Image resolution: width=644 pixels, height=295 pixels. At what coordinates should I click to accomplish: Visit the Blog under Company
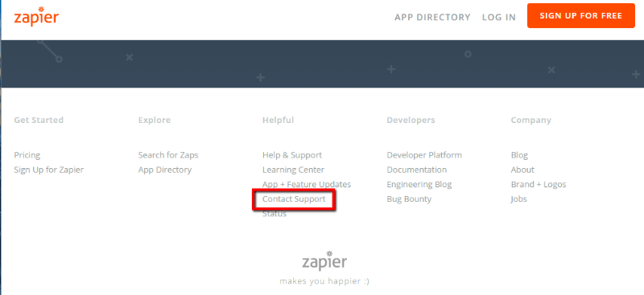[x=519, y=155]
